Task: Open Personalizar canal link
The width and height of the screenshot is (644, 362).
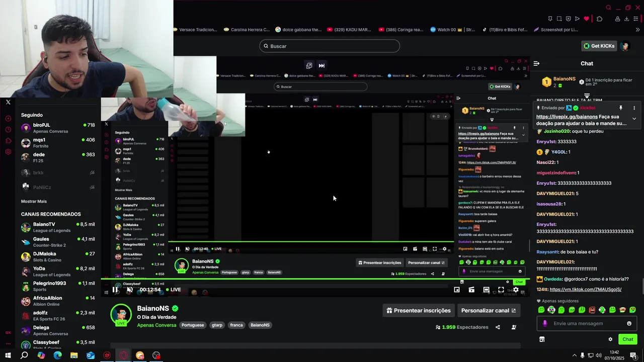Action: pos(489,310)
